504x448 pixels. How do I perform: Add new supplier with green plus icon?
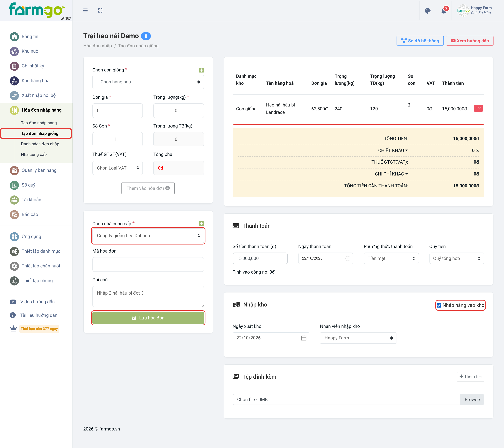coord(201,224)
